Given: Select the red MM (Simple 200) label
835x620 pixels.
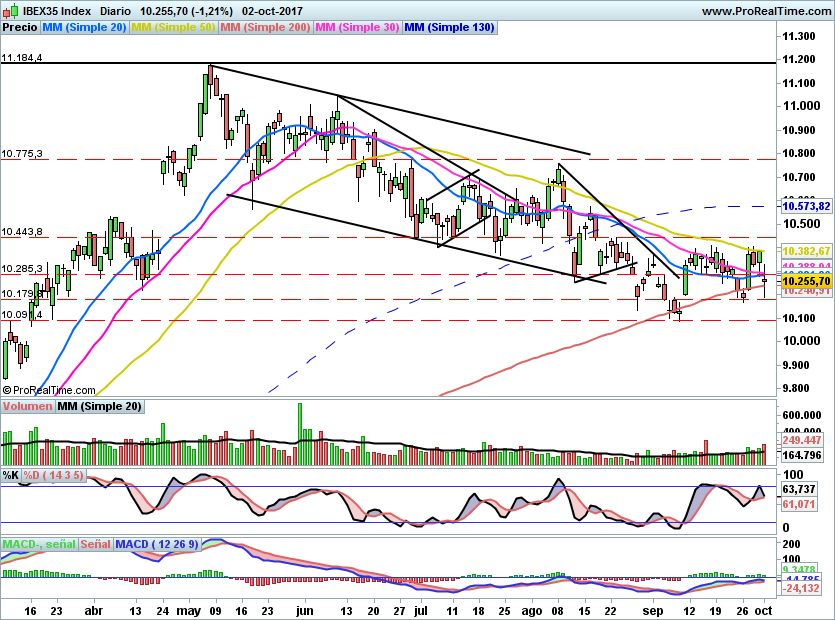Looking at the screenshot, I should [x=265, y=27].
